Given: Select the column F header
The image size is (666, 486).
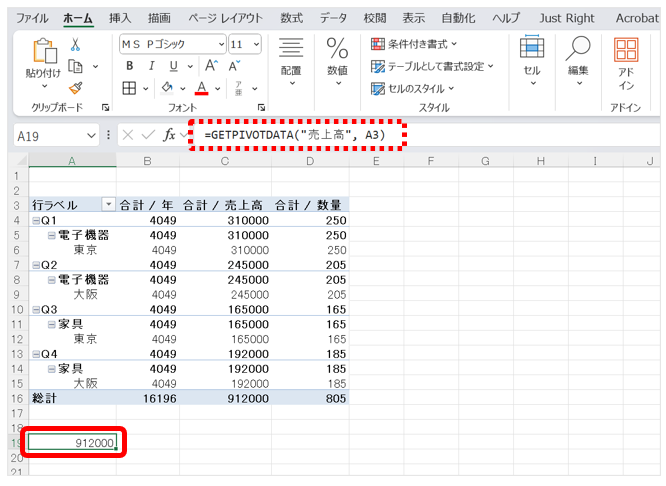Looking at the screenshot, I should [431, 161].
